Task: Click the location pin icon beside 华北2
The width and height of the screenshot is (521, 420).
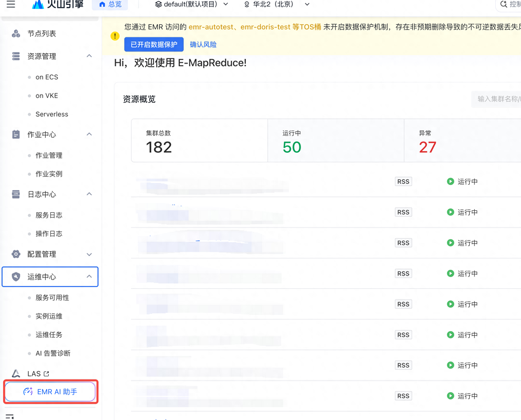Action: (247, 4)
